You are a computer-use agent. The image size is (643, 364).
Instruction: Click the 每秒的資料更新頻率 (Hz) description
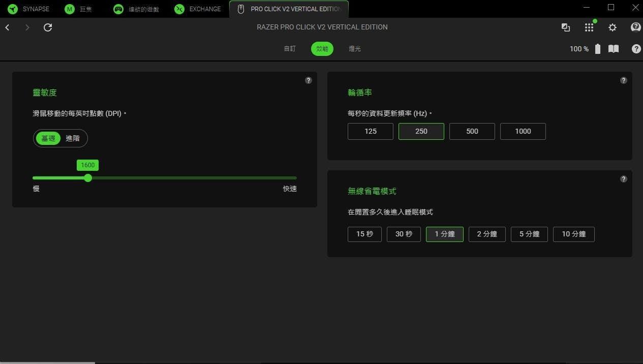pos(391,113)
